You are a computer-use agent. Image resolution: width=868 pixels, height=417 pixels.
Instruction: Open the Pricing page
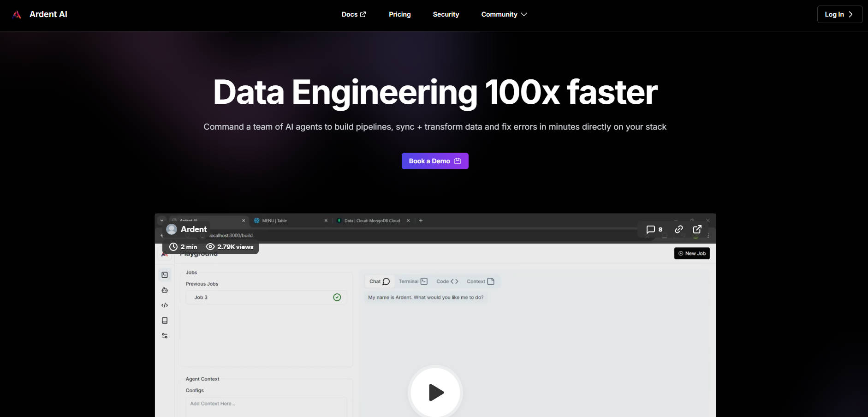(x=399, y=14)
